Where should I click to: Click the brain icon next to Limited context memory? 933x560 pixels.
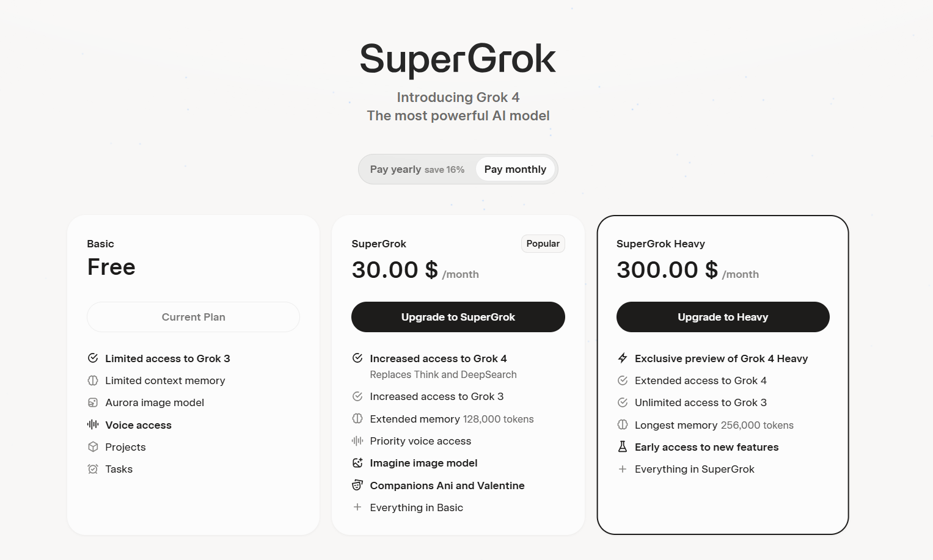pos(93,380)
